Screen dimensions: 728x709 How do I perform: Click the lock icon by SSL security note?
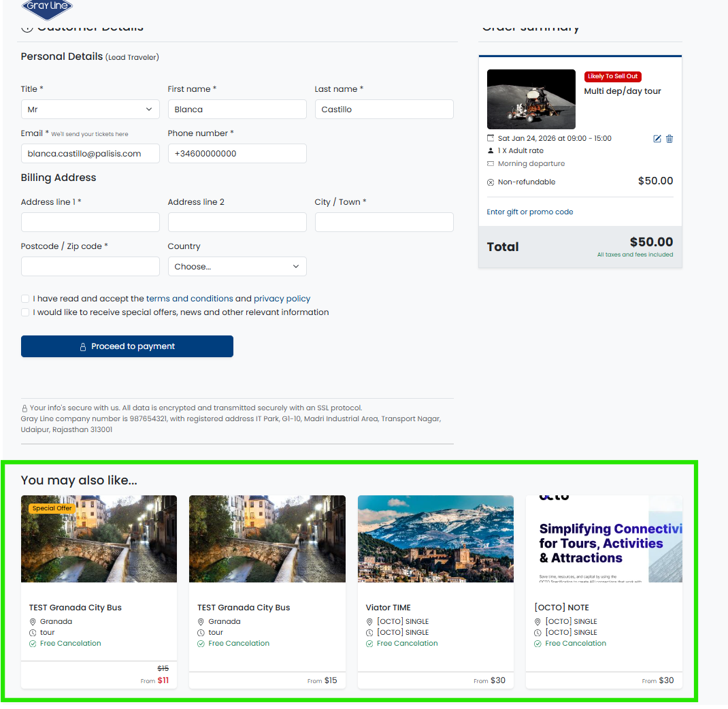(x=24, y=408)
